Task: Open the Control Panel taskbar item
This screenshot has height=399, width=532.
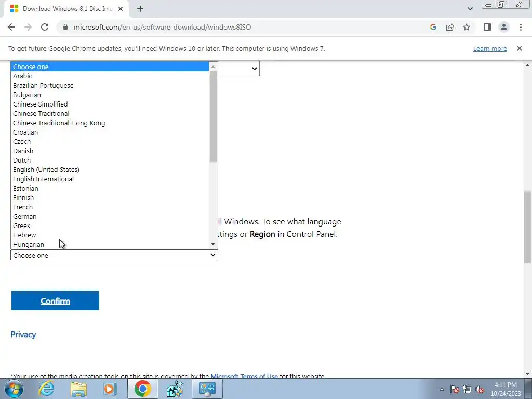Action: [x=207, y=389]
